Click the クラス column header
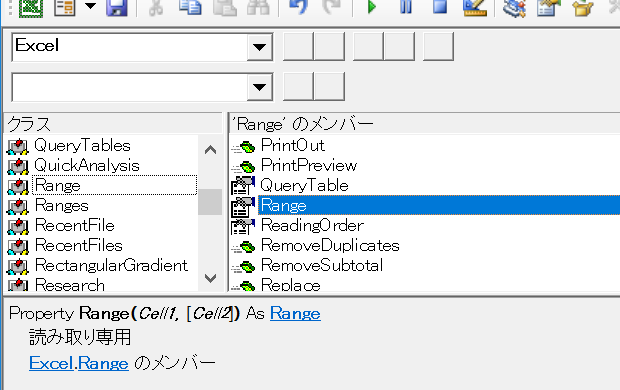 113,124
